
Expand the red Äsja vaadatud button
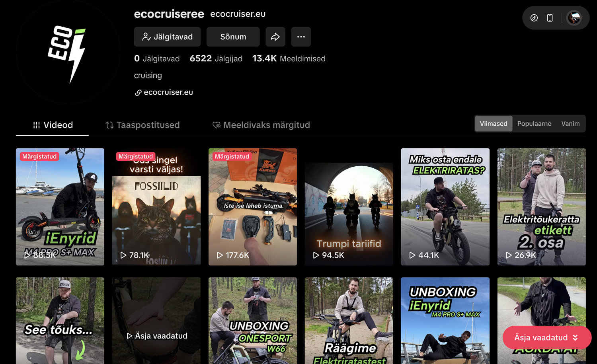546,338
